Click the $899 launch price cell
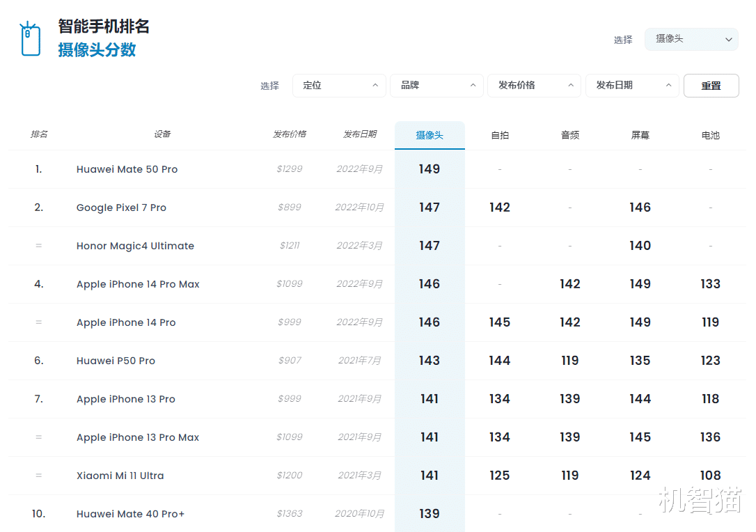This screenshot has height=532, width=756. point(290,208)
